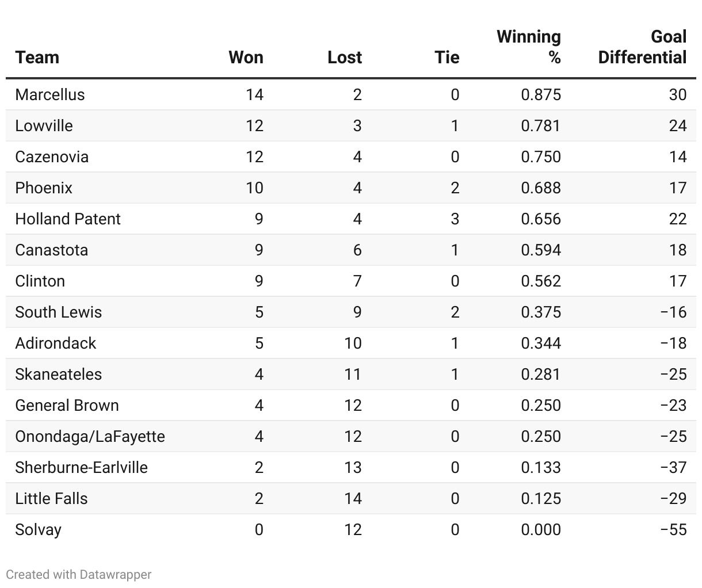Screen dimensions: 702x588
Task: Select the Tie column header
Action: click(x=447, y=58)
